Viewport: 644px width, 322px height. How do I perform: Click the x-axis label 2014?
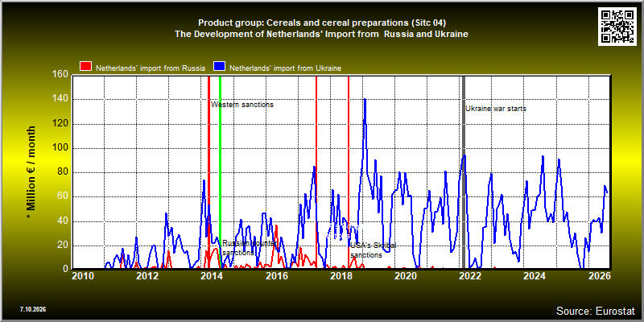pyautogui.click(x=212, y=275)
